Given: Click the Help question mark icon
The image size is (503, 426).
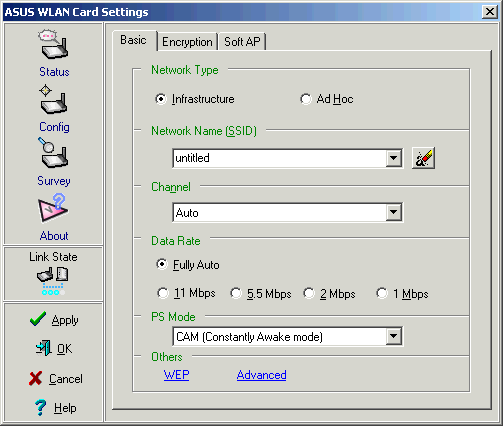Looking at the screenshot, I should point(40,407).
